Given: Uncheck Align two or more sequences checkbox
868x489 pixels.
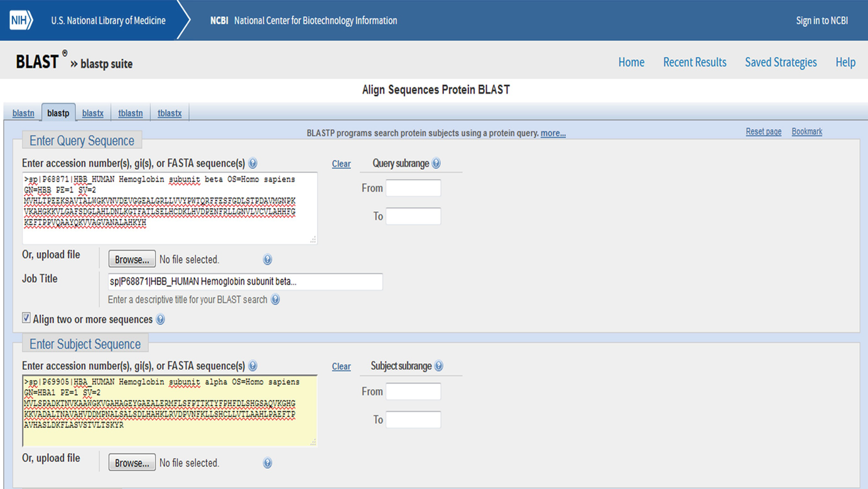Looking at the screenshot, I should coord(26,318).
